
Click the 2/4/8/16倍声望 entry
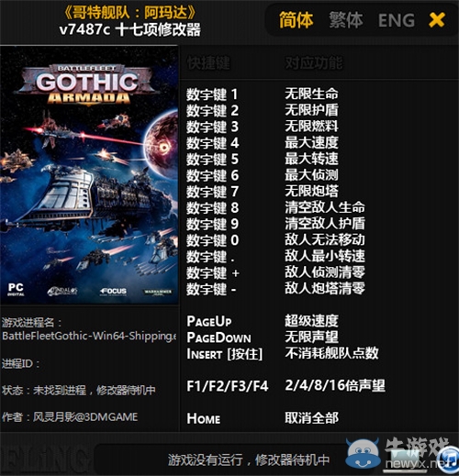coord(335,385)
